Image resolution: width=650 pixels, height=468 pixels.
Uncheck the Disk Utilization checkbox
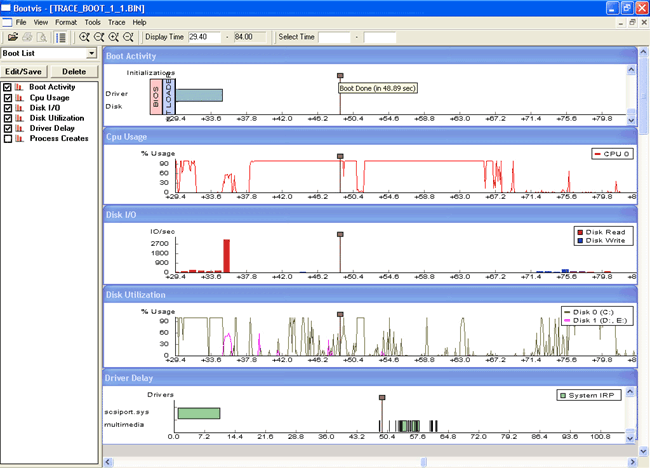point(7,118)
